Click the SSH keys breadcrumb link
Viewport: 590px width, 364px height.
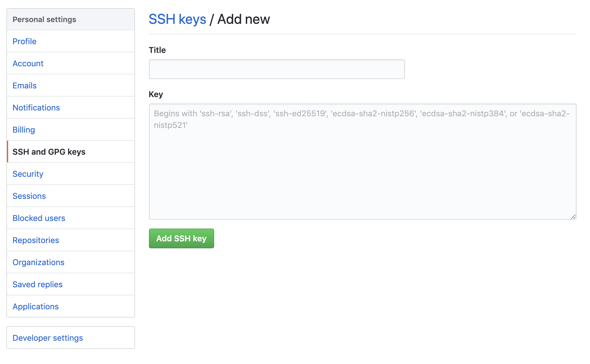177,19
